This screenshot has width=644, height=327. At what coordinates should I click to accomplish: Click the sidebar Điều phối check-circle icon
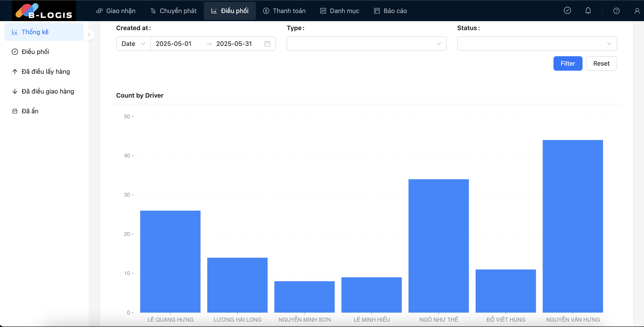tap(15, 52)
